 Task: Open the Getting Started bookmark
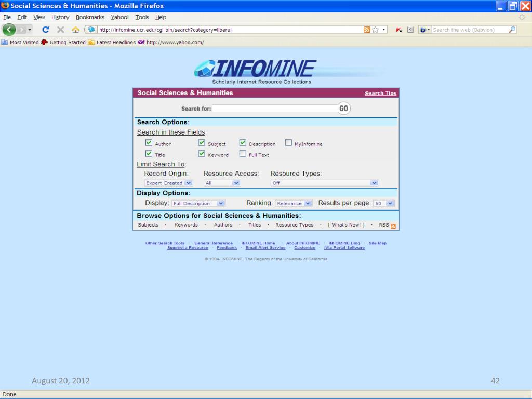(63, 43)
